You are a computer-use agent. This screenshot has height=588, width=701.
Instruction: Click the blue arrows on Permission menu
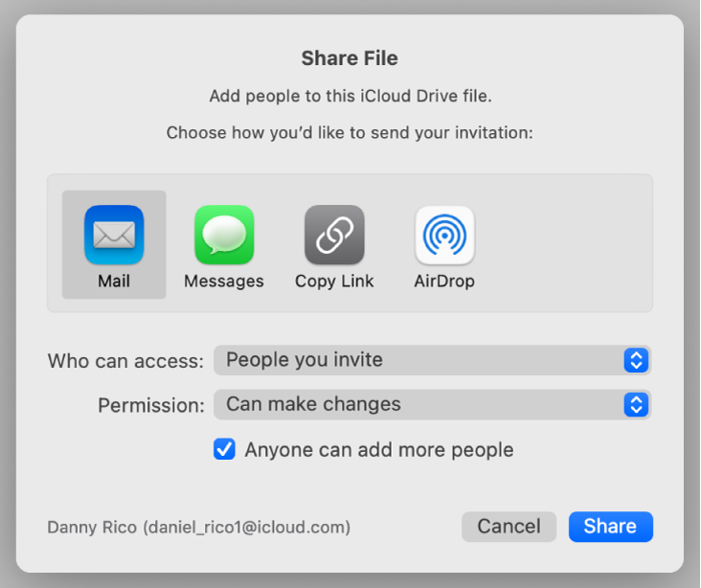pyautogui.click(x=636, y=404)
